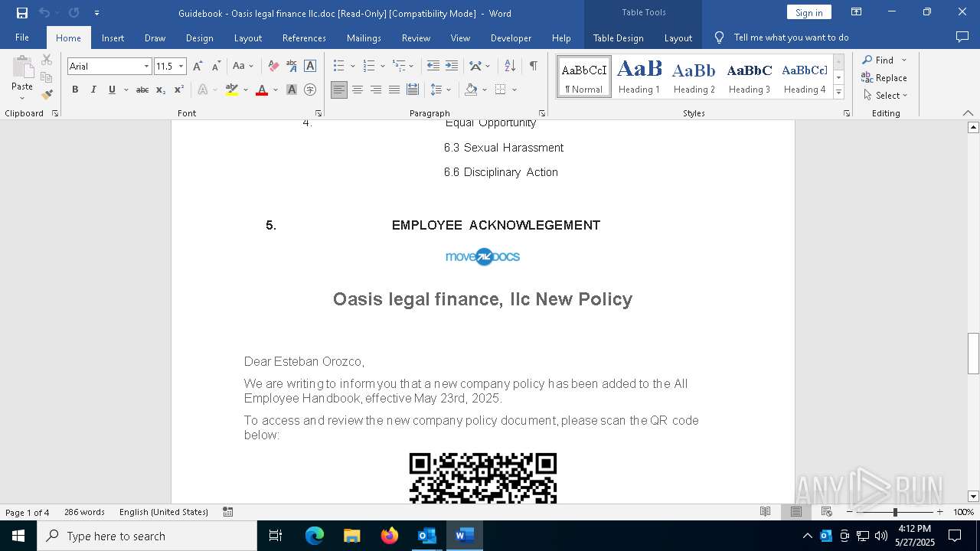Click the Copy icon in Clipboard group
This screenshot has width=980, height=551.
click(47, 77)
